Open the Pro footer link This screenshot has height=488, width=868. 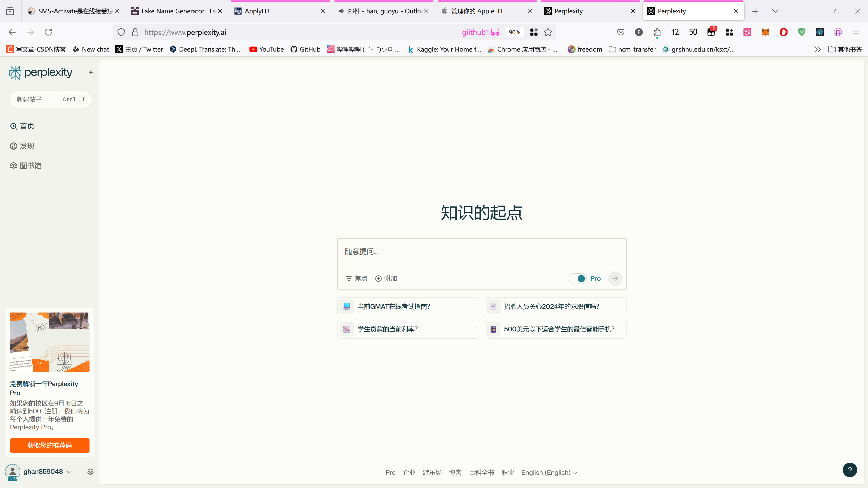(x=390, y=472)
